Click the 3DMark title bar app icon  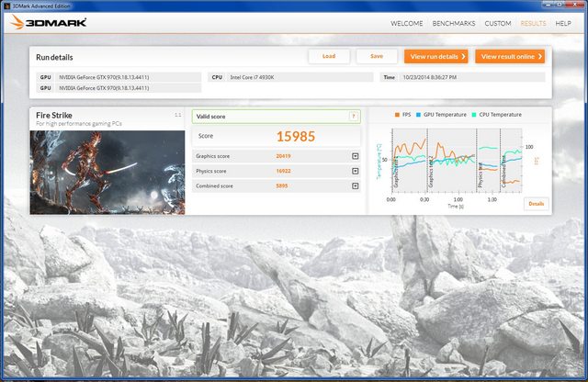(x=7, y=6)
